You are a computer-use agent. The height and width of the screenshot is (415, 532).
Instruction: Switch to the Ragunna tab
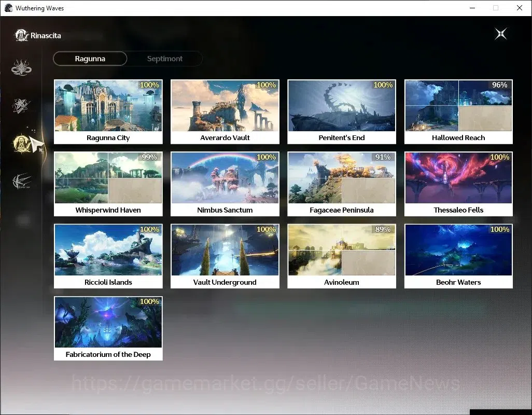(90, 59)
